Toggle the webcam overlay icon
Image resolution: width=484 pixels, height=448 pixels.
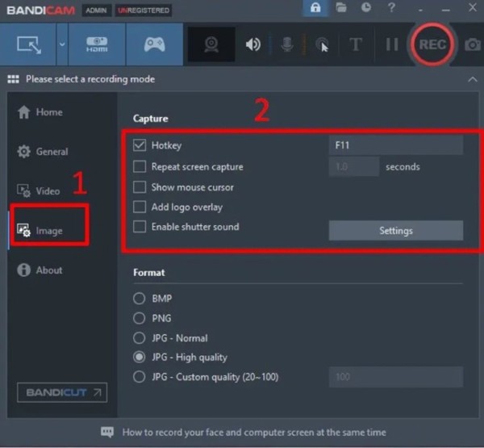(x=211, y=44)
